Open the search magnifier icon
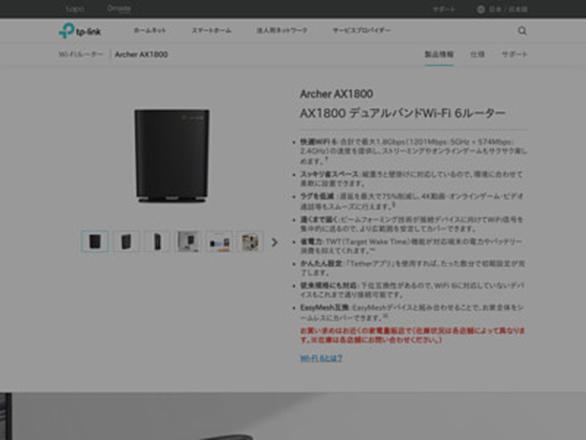This screenshot has width=586, height=440. tap(522, 31)
